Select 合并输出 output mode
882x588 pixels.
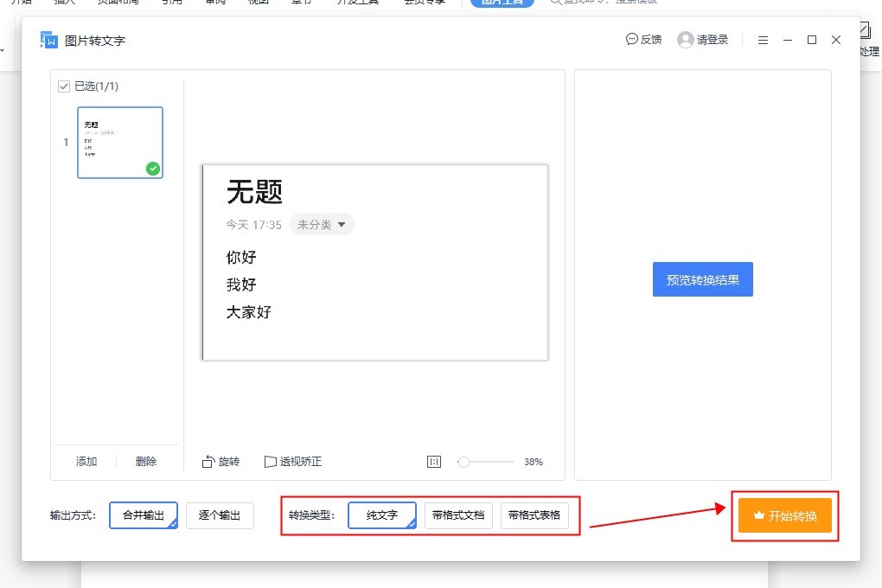click(x=144, y=515)
